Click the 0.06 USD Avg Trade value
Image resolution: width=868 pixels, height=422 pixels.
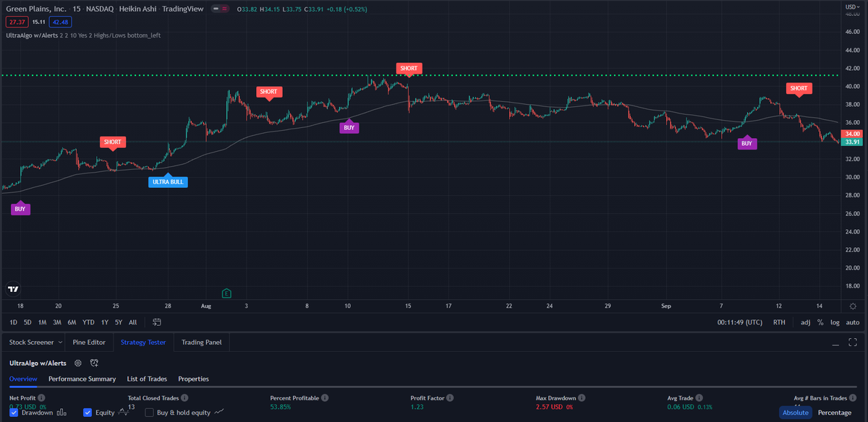pyautogui.click(x=681, y=408)
